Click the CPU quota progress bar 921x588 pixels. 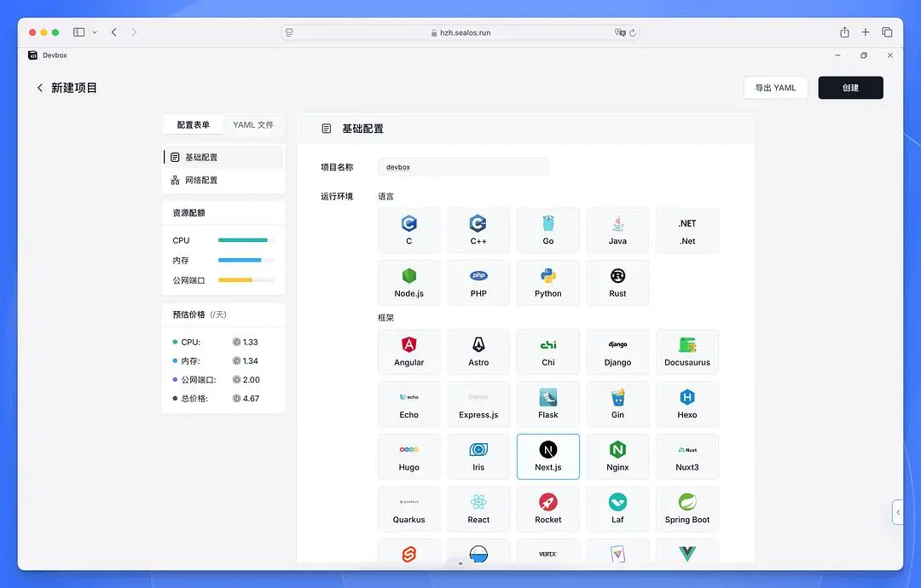coord(246,240)
